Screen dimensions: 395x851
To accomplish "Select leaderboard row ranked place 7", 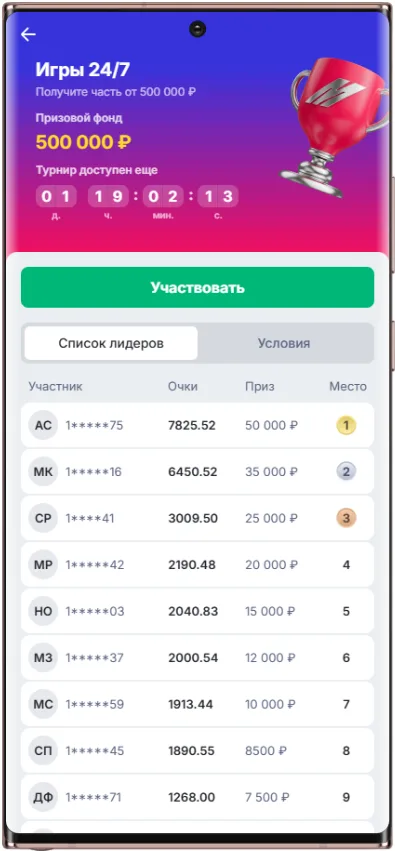I will click(x=198, y=704).
